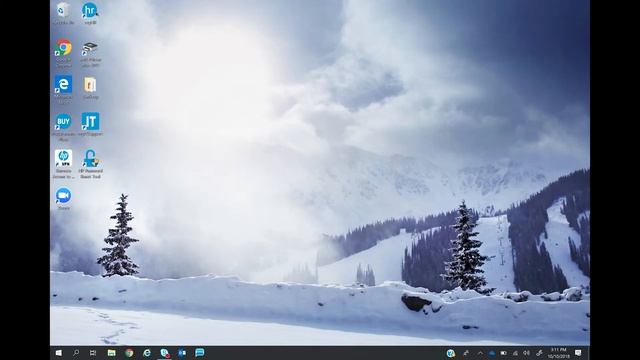The width and height of the screenshot is (640, 360).
Task: Open the Windows Start menu
Action: coord(58,353)
